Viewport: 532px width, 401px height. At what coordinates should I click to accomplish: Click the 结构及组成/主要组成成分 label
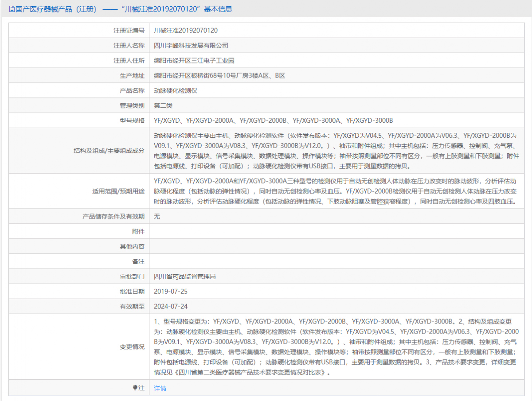coord(109,151)
